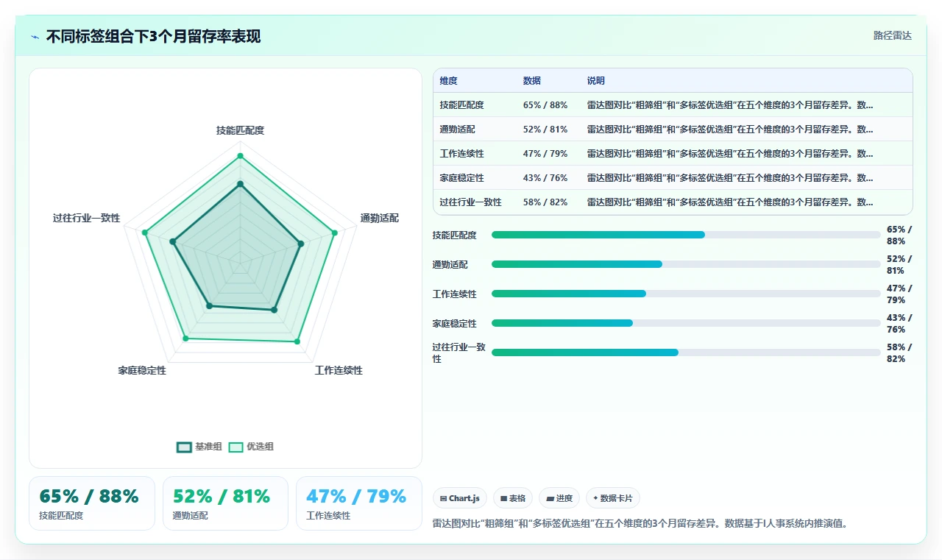This screenshot has width=942, height=560.
Task: Click the 过往行业一致性 radar axis label
Action: [86, 218]
